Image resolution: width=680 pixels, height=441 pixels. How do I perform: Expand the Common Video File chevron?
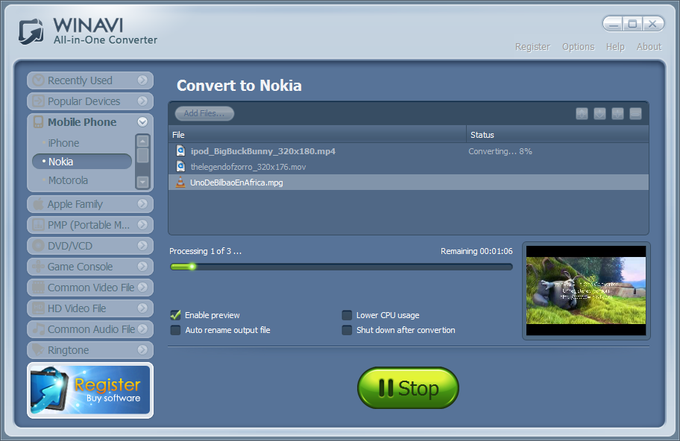click(x=142, y=287)
